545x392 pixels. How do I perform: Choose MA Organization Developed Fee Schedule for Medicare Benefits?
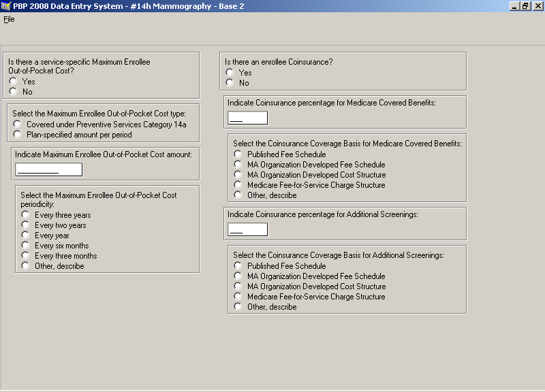pos(238,164)
